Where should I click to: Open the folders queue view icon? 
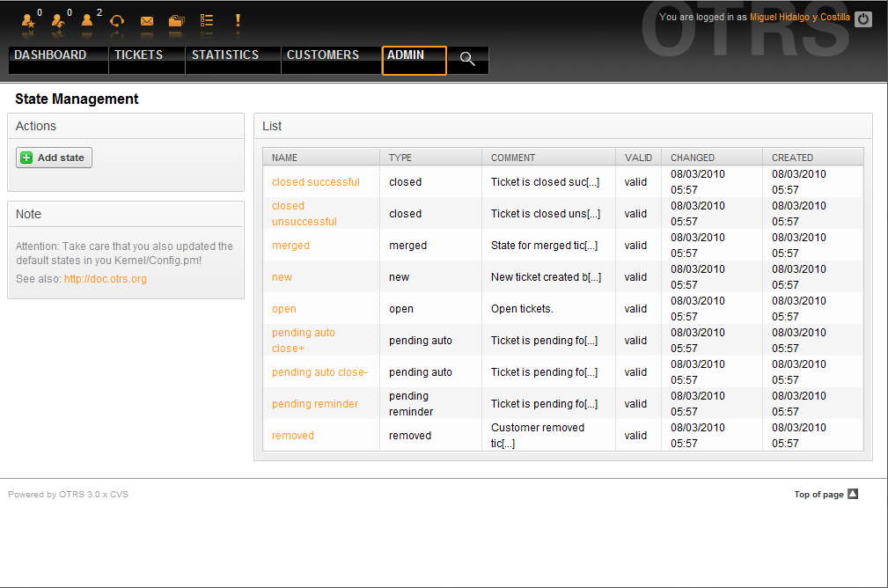[177, 20]
